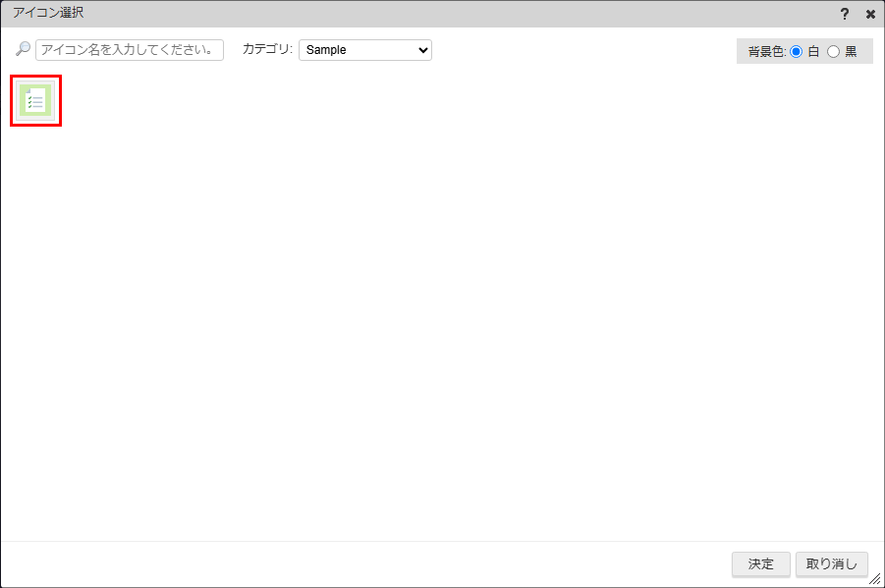885x588 pixels.
Task: Select the 白 background color radio
Action: point(796,52)
